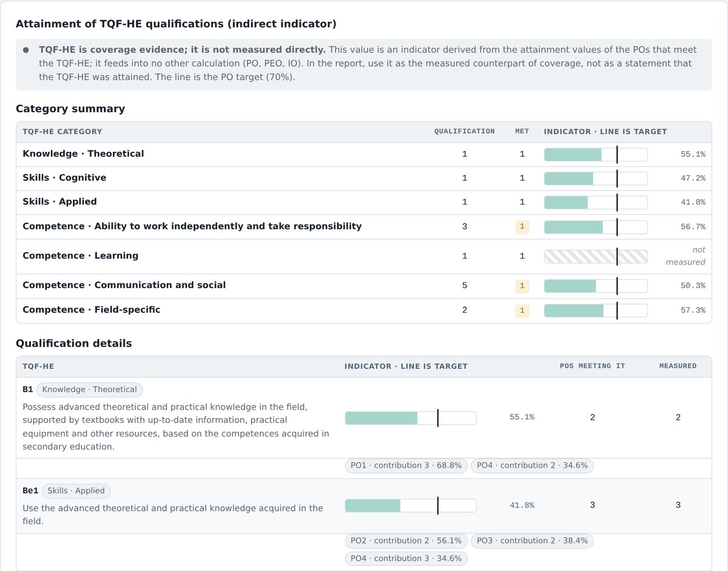Viewport: 728px width, 571px height.
Task: Click the "TQF-HE CATEGORY" column header
Action: (x=62, y=132)
